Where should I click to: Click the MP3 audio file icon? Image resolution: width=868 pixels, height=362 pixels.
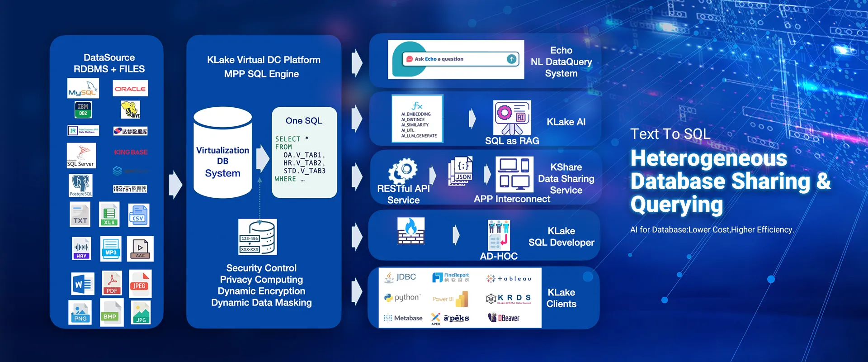click(111, 248)
